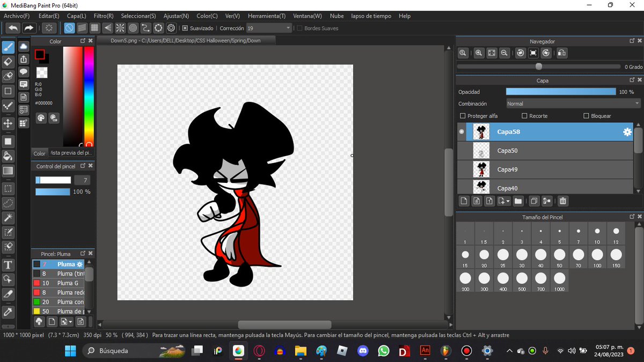Select the Pluma G brush

pos(59,283)
